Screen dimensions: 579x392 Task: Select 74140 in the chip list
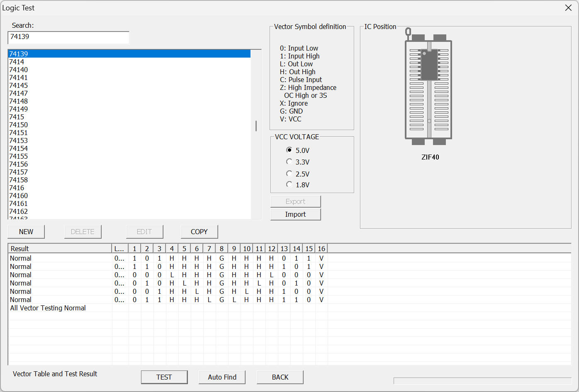[129, 70]
